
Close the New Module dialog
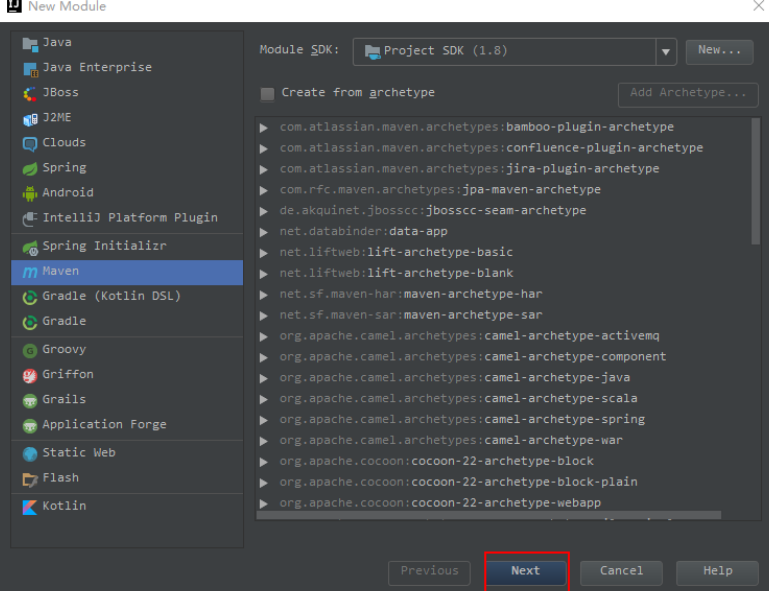click(x=759, y=5)
